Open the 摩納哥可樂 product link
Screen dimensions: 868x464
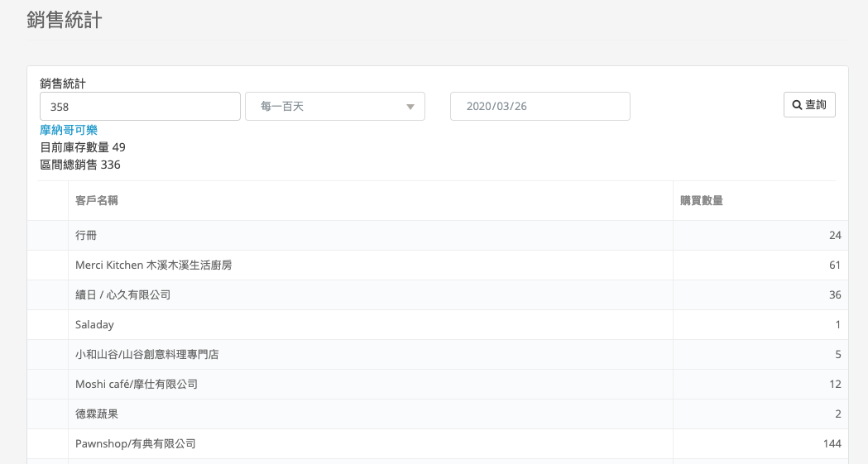(69, 130)
